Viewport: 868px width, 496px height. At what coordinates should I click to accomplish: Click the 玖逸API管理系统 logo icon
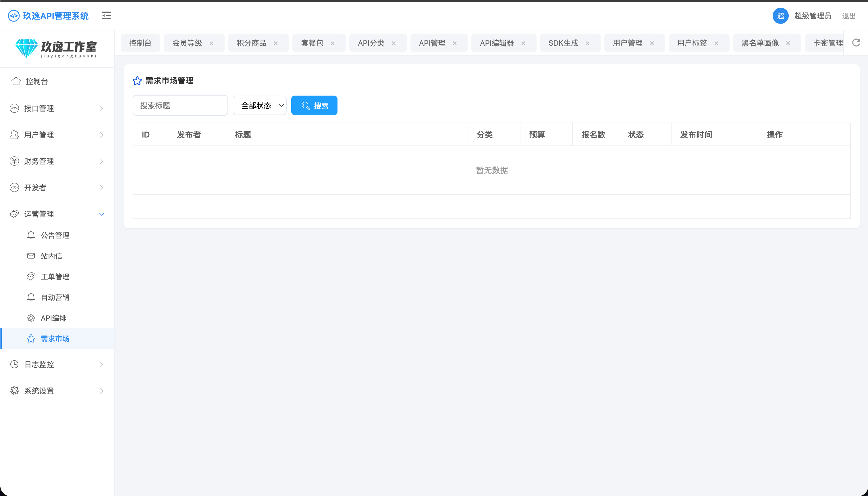point(13,16)
